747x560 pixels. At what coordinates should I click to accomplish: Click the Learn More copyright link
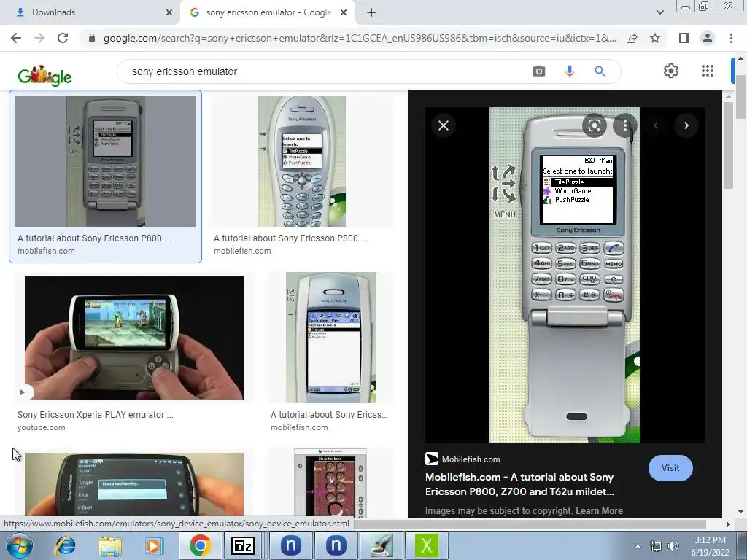[x=599, y=511]
